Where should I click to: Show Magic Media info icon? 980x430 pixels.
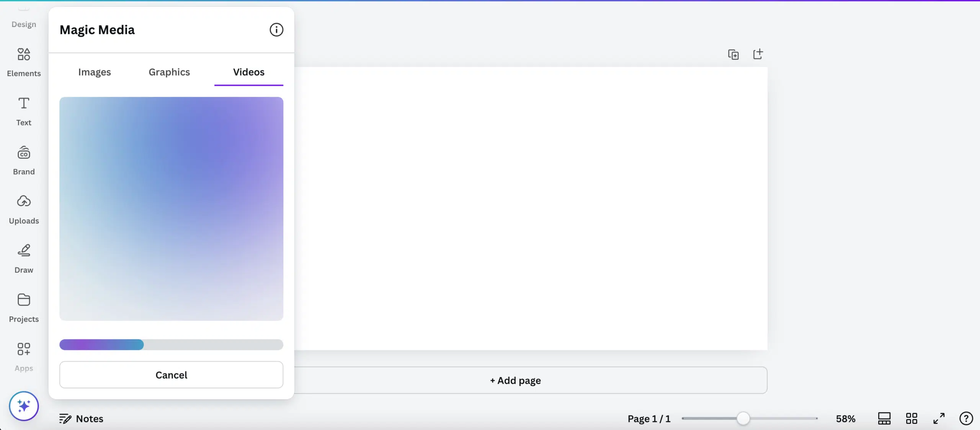pos(276,30)
